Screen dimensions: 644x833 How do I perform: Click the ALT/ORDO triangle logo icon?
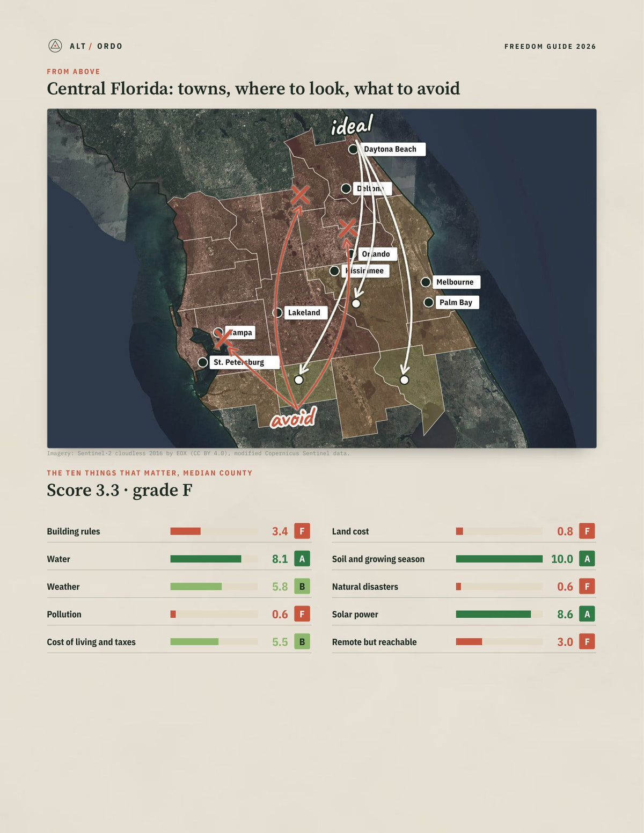(x=55, y=46)
